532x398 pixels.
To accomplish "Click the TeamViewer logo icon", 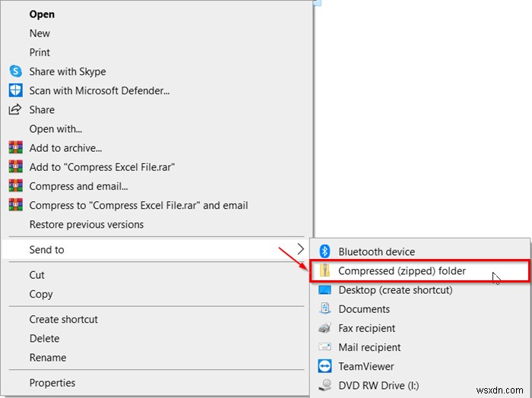I will pos(325,366).
